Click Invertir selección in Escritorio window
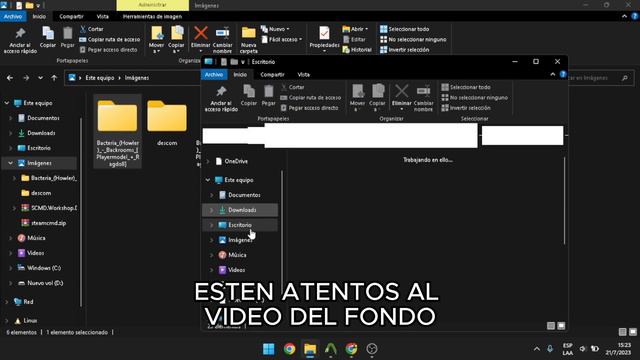Screen dimensions: 640x360 (x=466, y=108)
